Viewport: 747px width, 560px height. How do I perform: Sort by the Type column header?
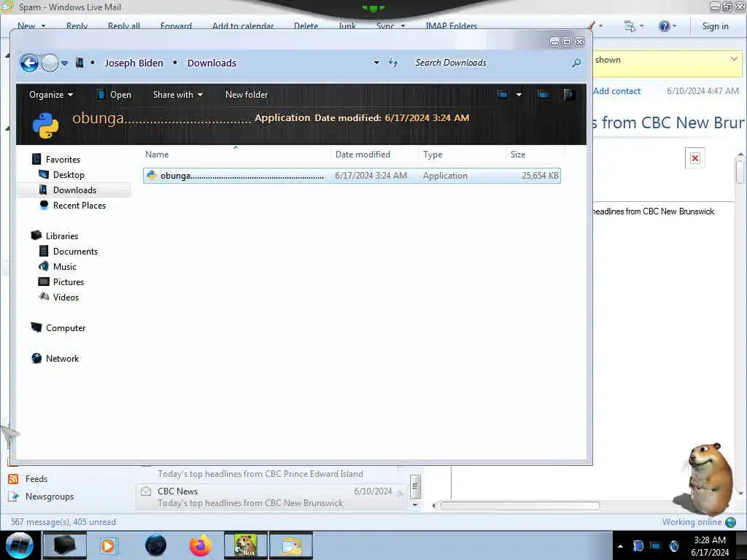point(462,155)
